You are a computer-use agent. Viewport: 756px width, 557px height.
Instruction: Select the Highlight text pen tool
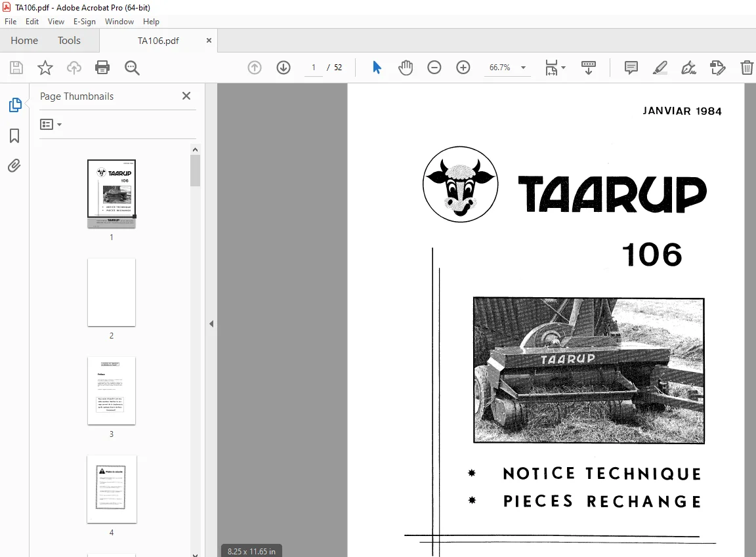[660, 68]
